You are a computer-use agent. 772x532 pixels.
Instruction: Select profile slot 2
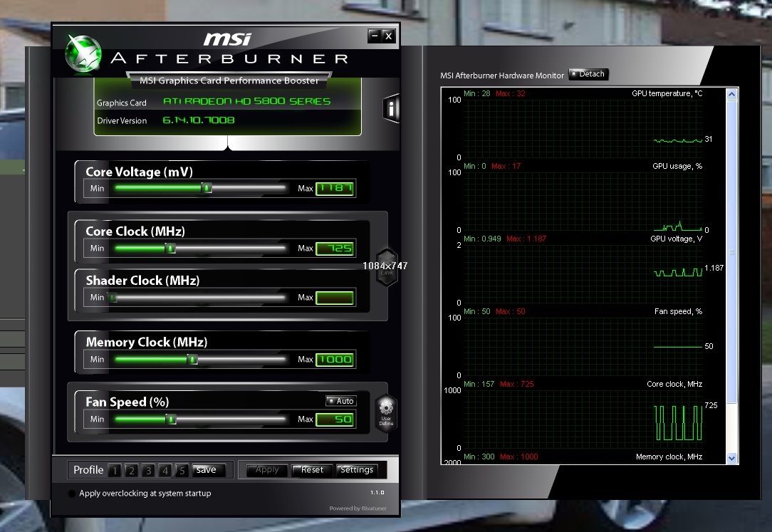[x=131, y=470]
